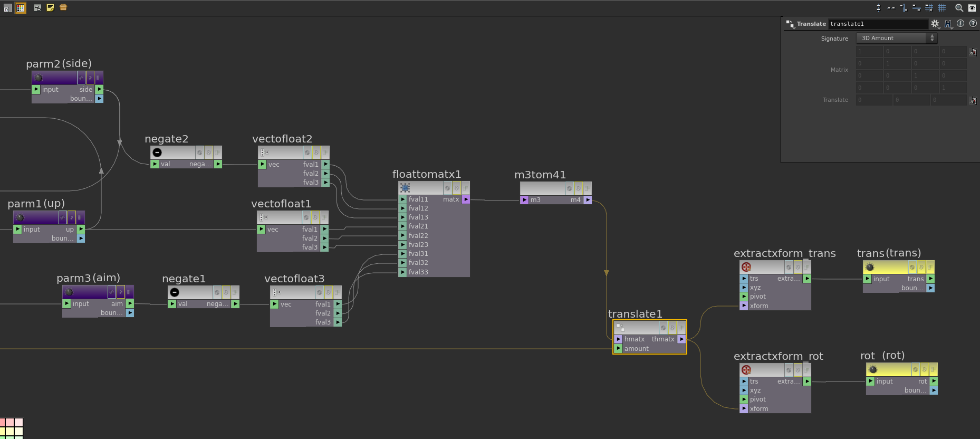
Task: Toggle snap nodes to grid icon
Action: (x=929, y=8)
